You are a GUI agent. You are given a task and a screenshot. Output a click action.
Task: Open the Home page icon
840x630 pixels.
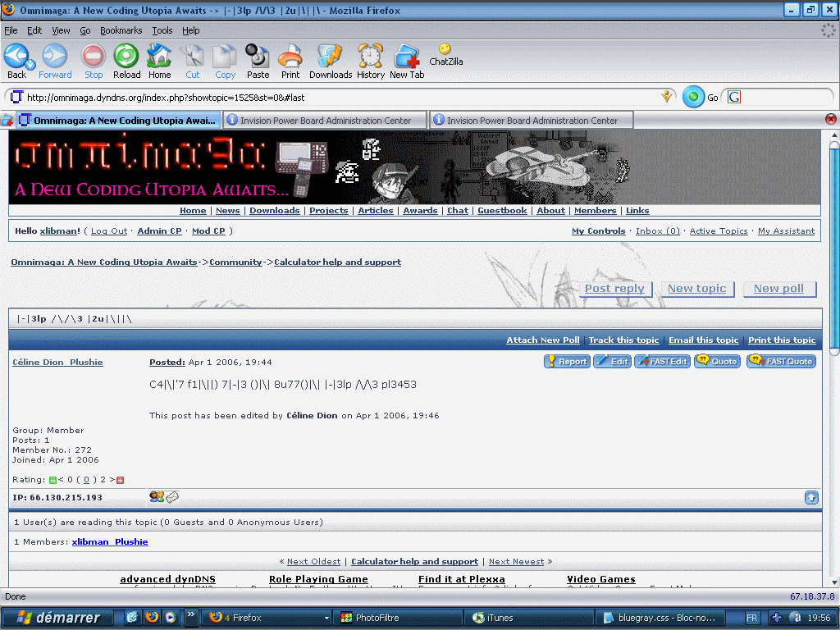point(159,61)
